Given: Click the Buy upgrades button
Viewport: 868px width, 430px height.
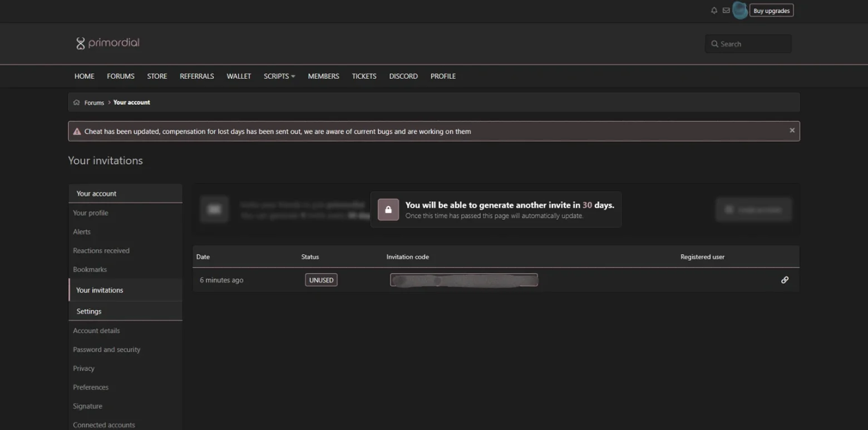Looking at the screenshot, I should 771,11.
